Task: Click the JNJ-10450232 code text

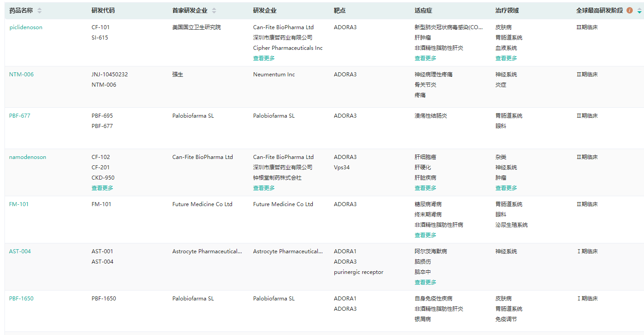Action: coord(110,75)
